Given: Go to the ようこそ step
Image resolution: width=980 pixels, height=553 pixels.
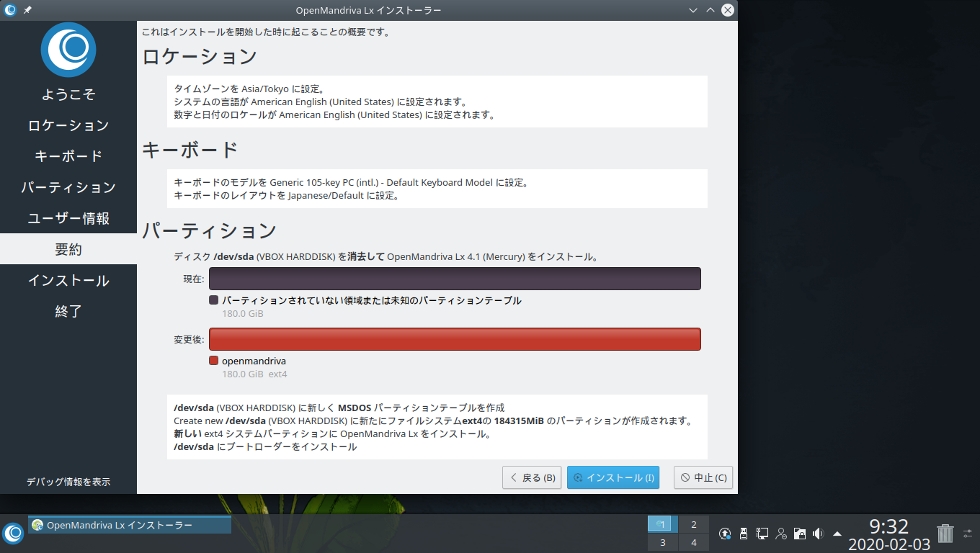Looking at the screenshot, I should pyautogui.click(x=68, y=94).
